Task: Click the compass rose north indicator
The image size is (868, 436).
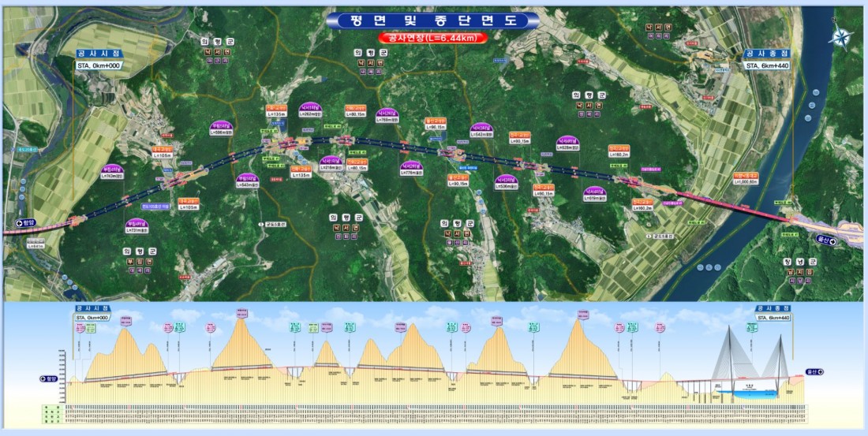Action: 841,36
